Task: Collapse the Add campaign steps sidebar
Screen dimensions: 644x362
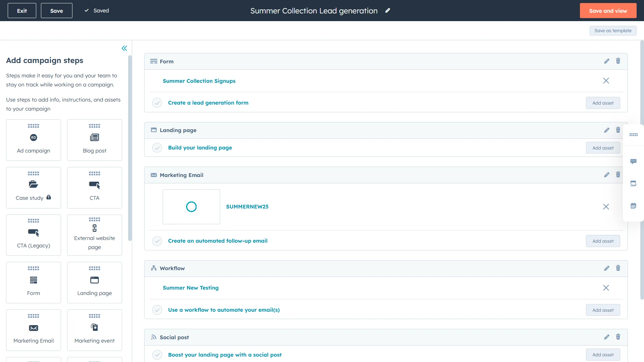Action: pyautogui.click(x=124, y=48)
